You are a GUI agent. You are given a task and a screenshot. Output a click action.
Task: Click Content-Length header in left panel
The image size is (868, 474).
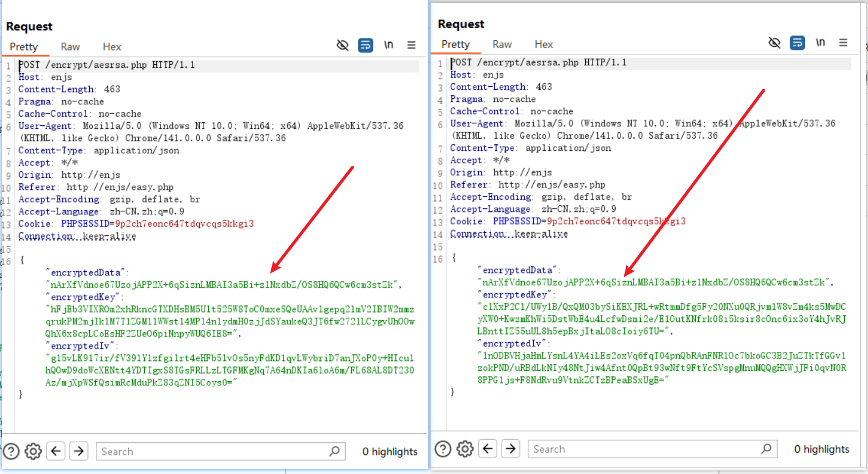(69, 89)
